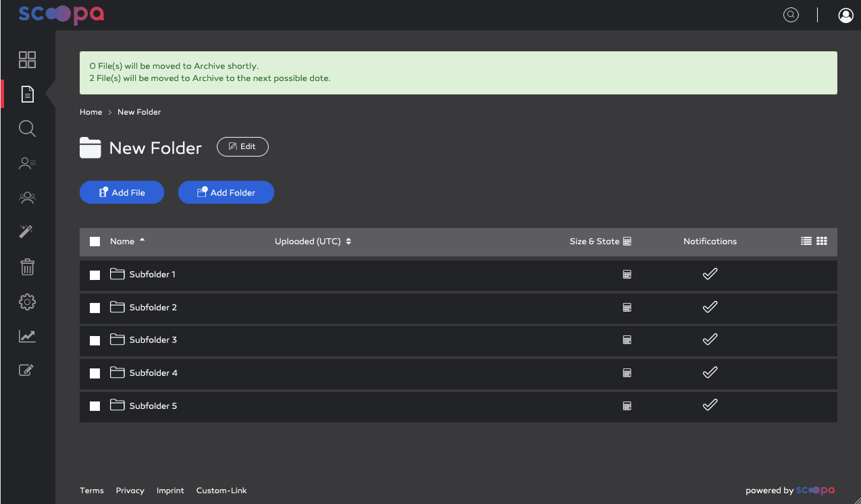This screenshot has height=504, width=861.
Task: Tick the select-all checkbox in table header
Action: coord(95,242)
